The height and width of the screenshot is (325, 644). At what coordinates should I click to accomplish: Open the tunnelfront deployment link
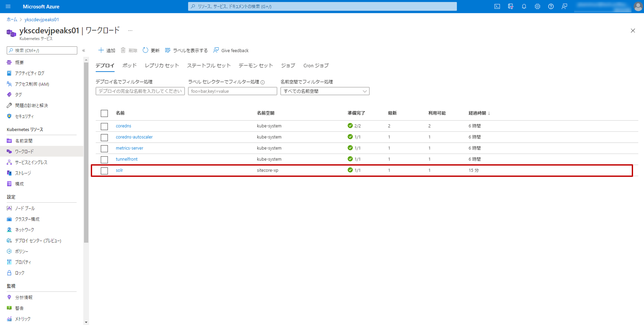point(127,159)
